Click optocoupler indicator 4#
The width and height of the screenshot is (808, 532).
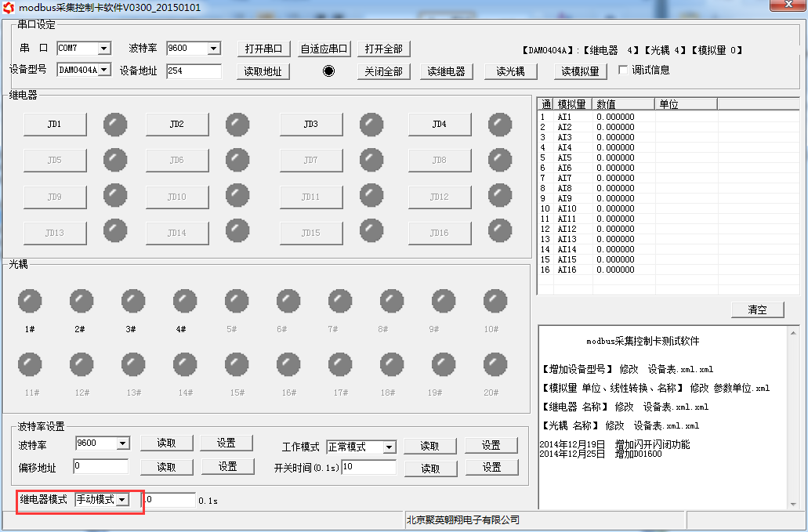[x=185, y=301]
